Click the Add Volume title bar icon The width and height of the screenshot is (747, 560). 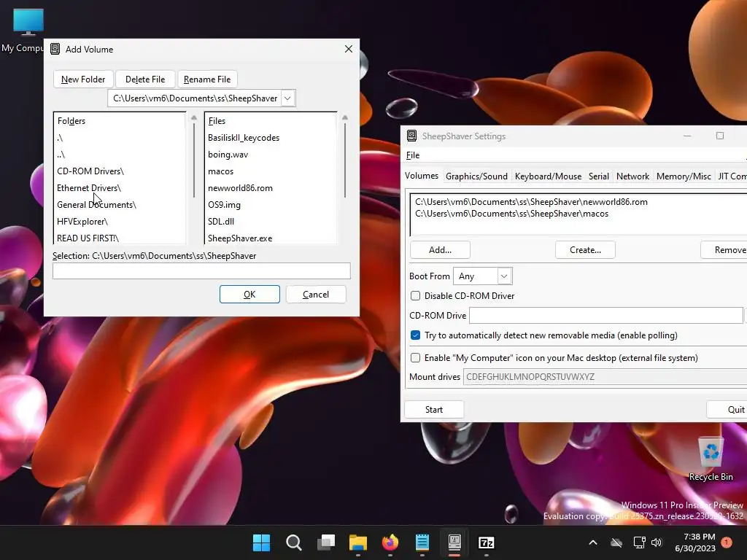pos(55,49)
